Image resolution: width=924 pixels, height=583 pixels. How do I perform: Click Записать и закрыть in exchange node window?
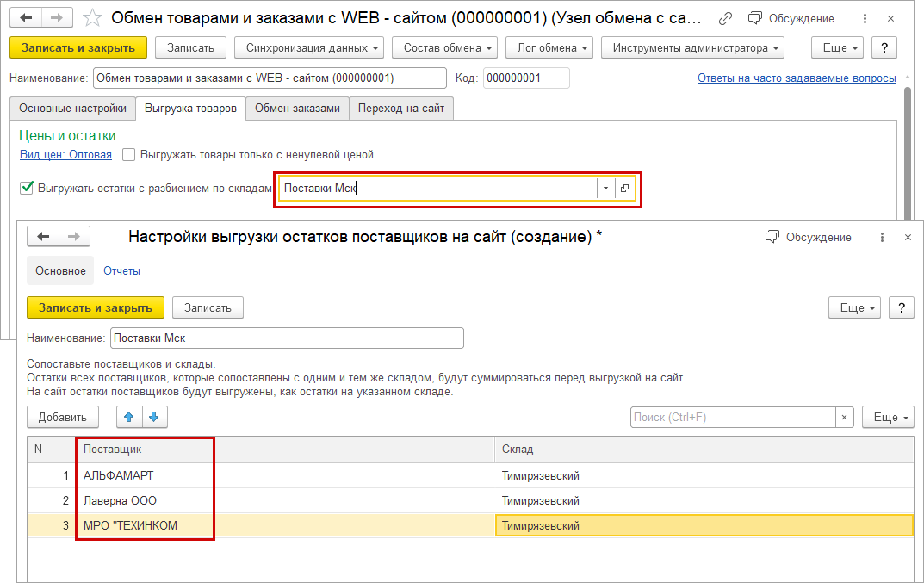[78, 47]
